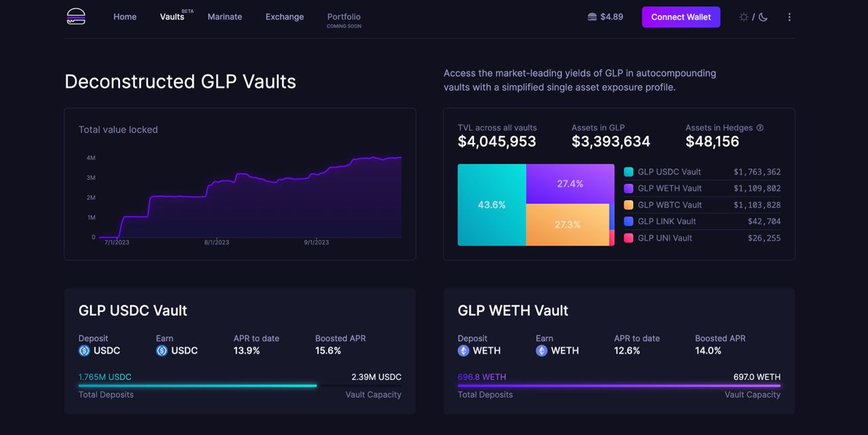Open the Marinate nav item
Image resolution: width=868 pixels, height=435 pixels.
pyautogui.click(x=224, y=17)
